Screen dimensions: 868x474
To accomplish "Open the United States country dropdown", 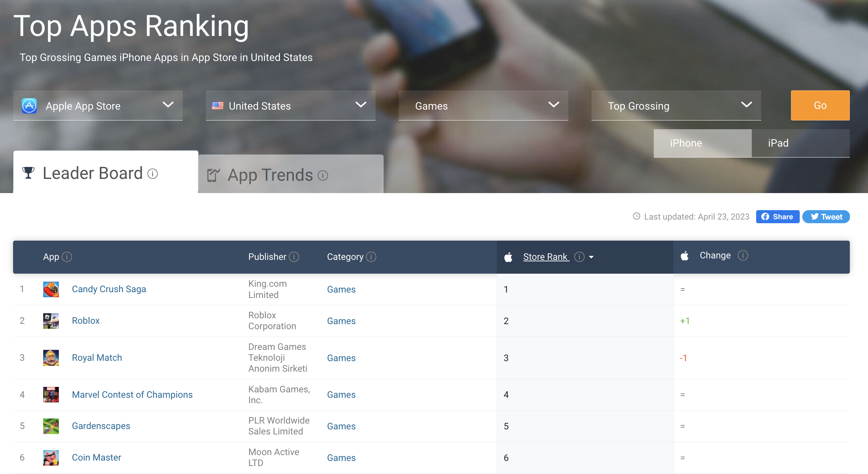I will click(291, 106).
